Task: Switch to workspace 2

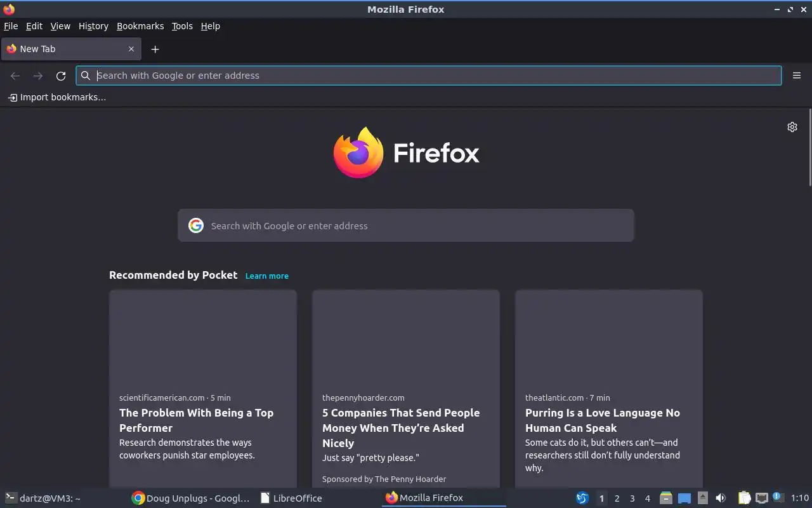Action: 617,498
